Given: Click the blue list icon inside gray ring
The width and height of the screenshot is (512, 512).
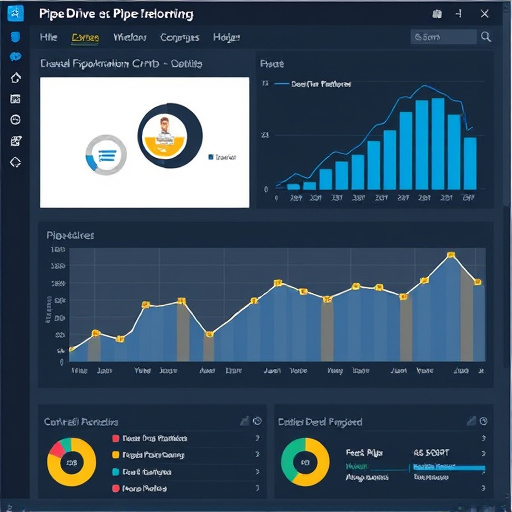Looking at the screenshot, I should (x=107, y=156).
